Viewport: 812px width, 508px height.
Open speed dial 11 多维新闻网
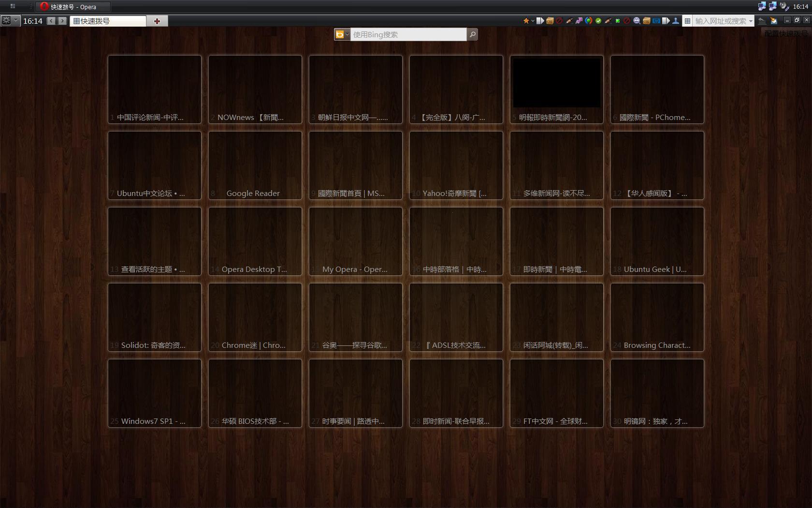[557, 165]
